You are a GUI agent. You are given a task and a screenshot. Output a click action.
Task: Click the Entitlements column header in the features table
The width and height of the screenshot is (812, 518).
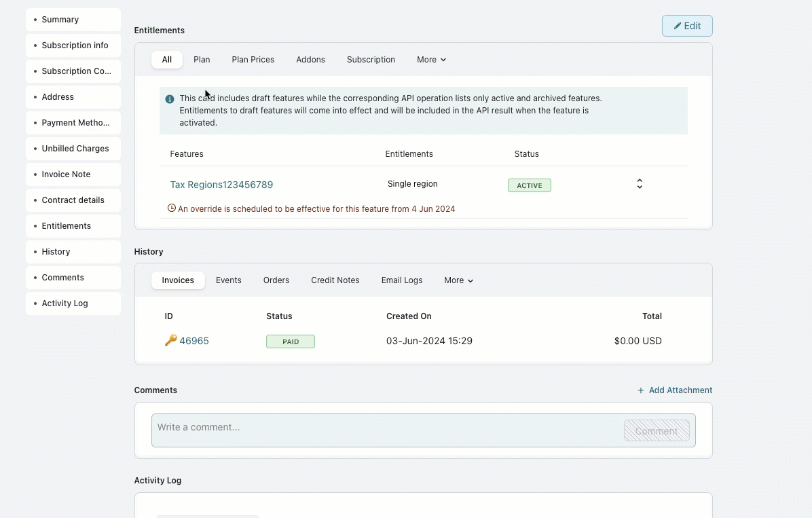click(x=409, y=154)
